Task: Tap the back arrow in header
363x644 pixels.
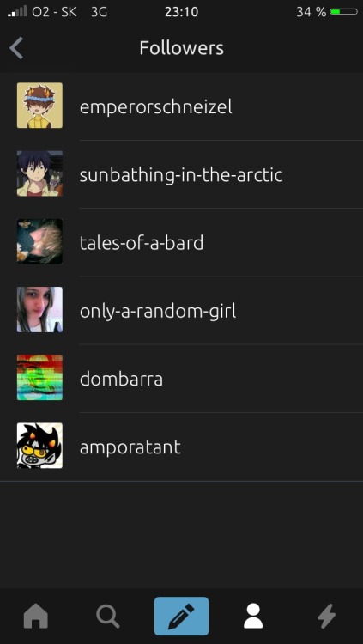Action: click(16, 48)
